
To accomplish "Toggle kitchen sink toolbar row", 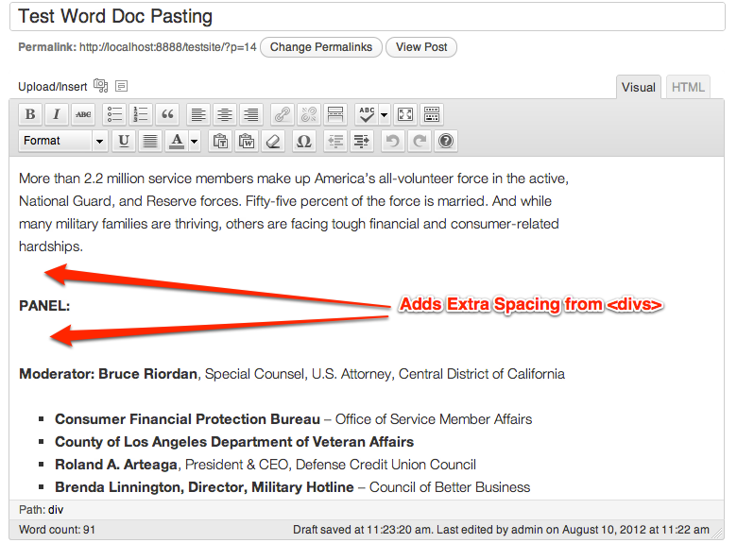I will tap(432, 114).
